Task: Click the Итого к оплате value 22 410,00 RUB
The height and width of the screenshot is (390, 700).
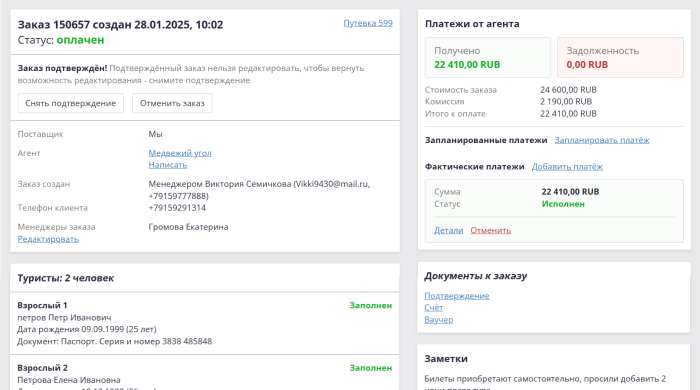Action: pyautogui.click(x=568, y=113)
